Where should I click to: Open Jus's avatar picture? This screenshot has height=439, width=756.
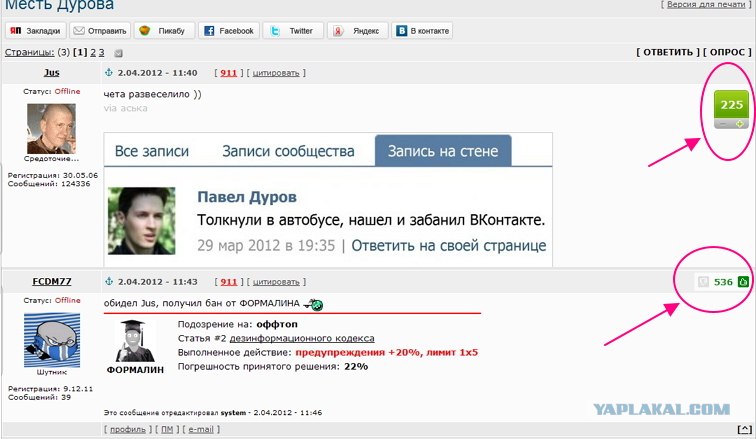51,129
